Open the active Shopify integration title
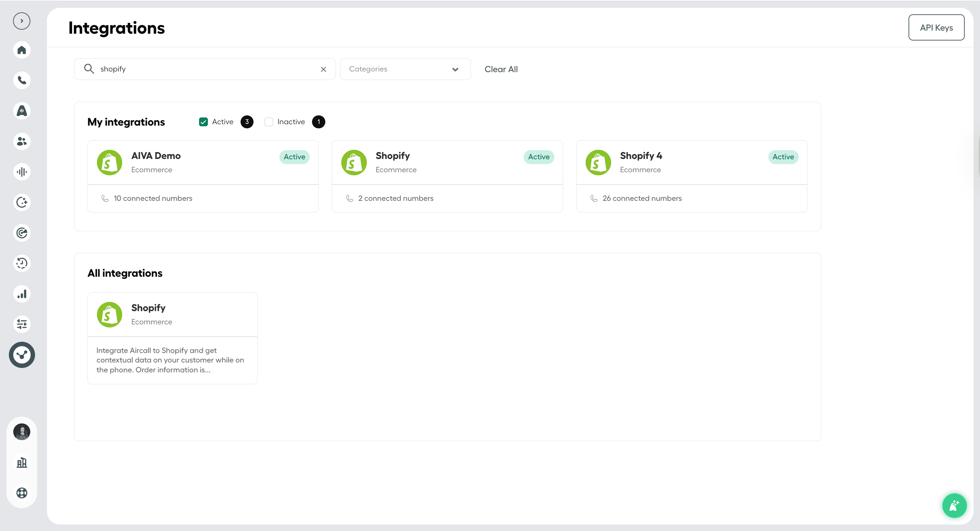 click(x=393, y=156)
